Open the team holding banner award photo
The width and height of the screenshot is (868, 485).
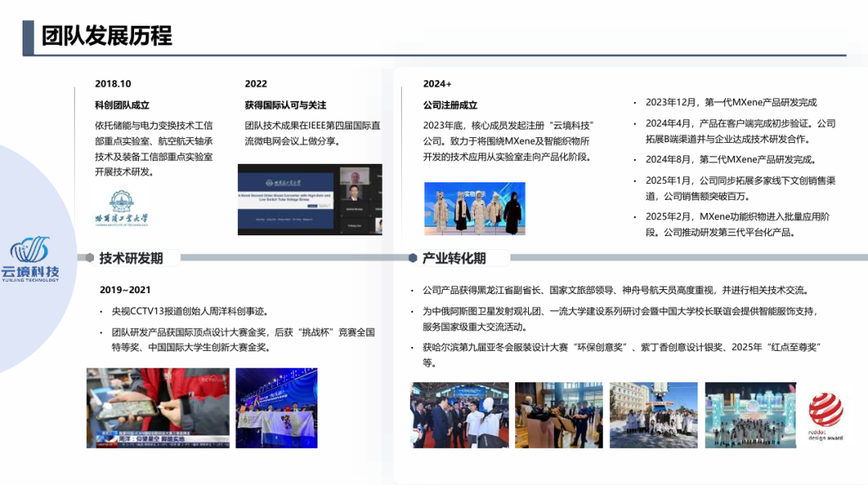click(x=276, y=408)
